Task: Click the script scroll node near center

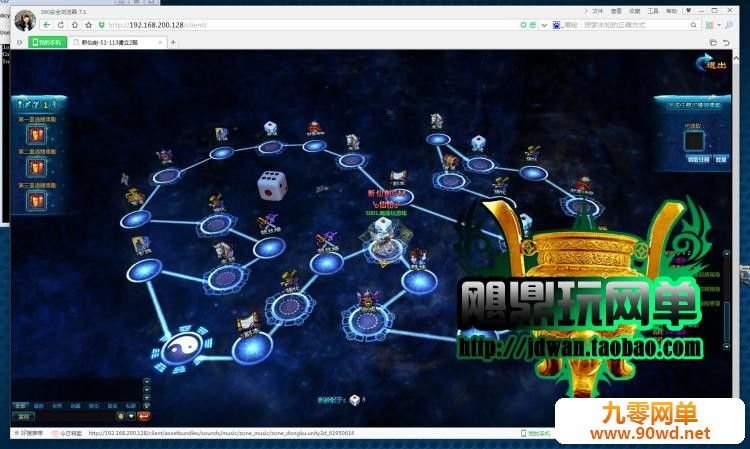Action: tap(398, 178)
